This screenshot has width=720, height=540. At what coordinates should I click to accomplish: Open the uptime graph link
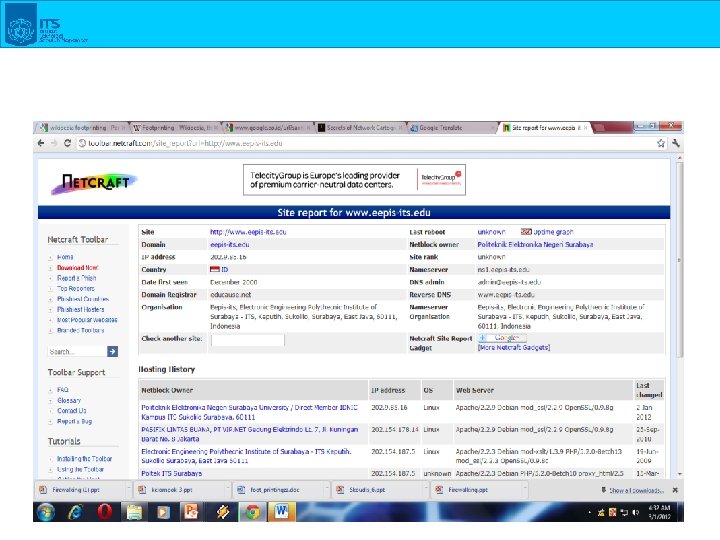[x=553, y=232]
